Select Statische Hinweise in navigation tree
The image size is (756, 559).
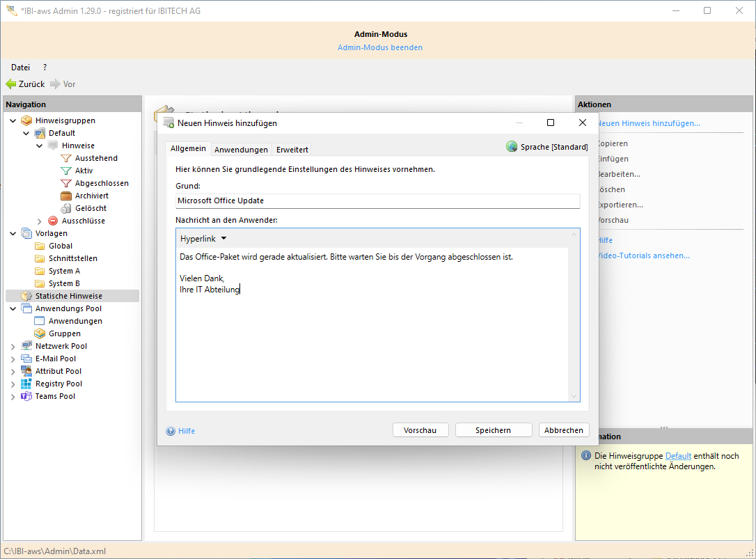point(70,296)
